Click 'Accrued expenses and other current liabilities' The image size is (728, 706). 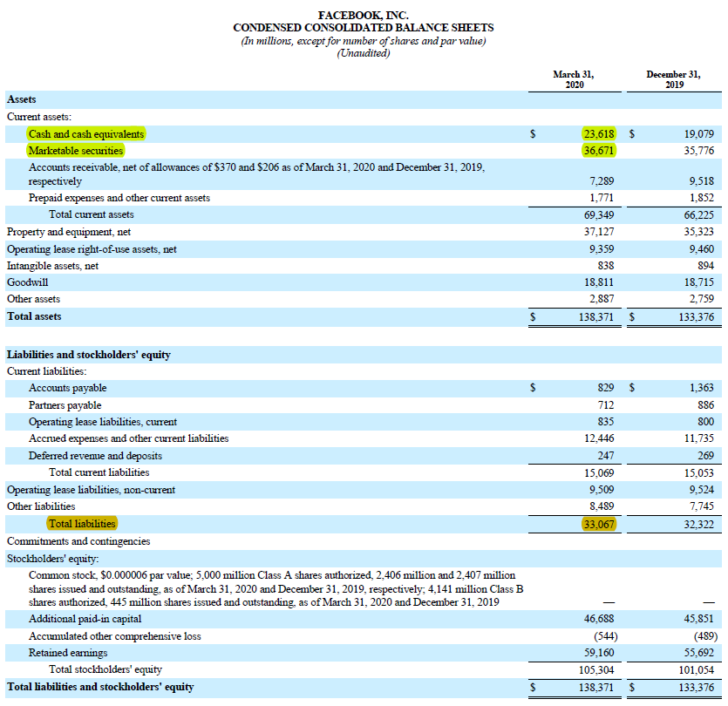point(129,438)
